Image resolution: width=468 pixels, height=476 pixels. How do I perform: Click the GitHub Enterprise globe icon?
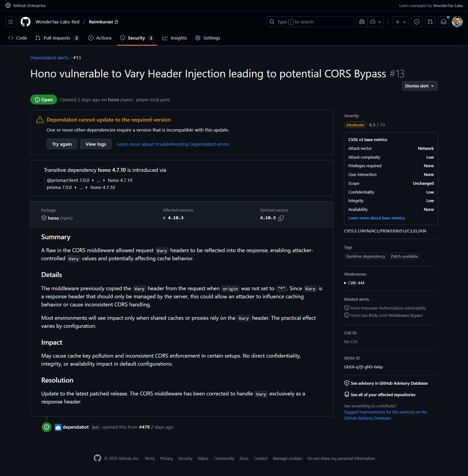[x=8, y=5]
